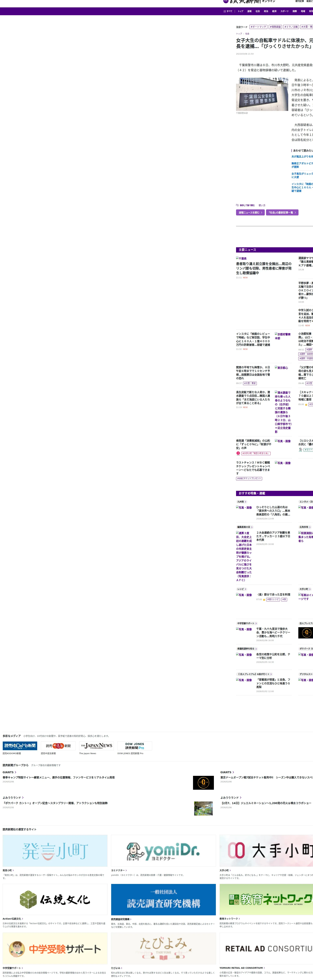Click the 保存して後で読む folder icon
The image size is (313, 980).
(237, 205)
